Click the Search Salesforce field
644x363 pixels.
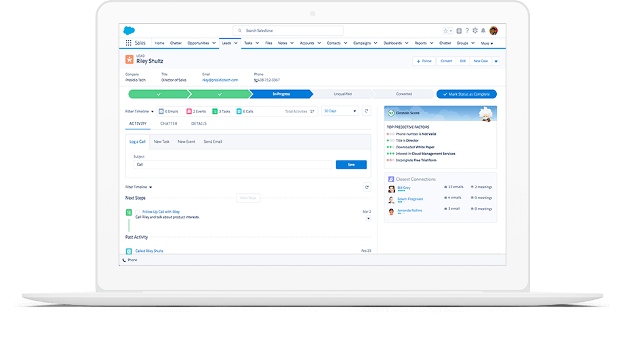pyautogui.click(x=288, y=30)
